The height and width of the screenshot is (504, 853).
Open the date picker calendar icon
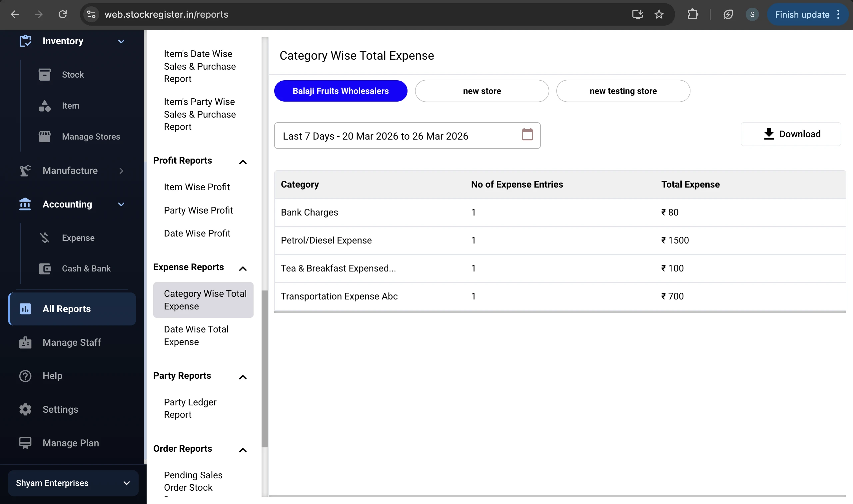(x=527, y=135)
